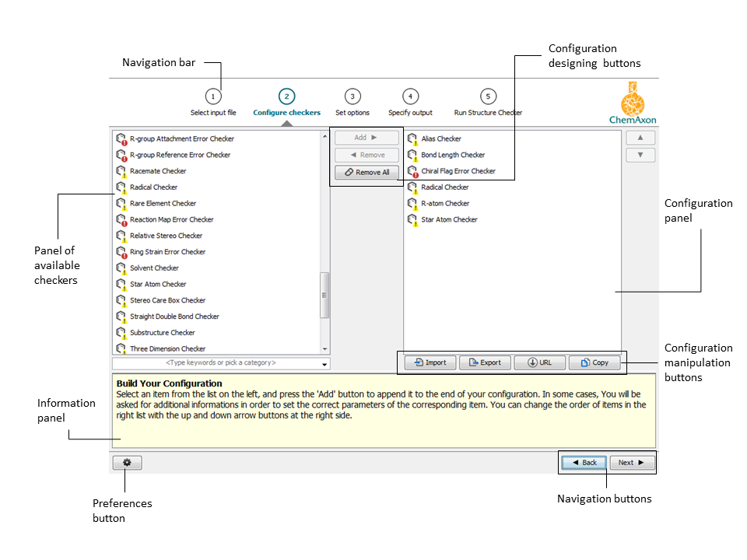Load a configuration via the URL icon
The height and width of the screenshot is (560, 747).
pyautogui.click(x=539, y=362)
